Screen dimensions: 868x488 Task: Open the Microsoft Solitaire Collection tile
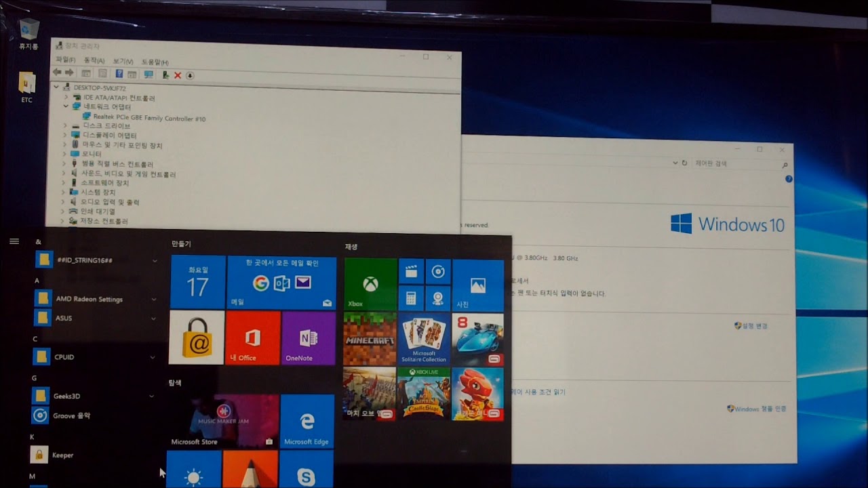(424, 339)
